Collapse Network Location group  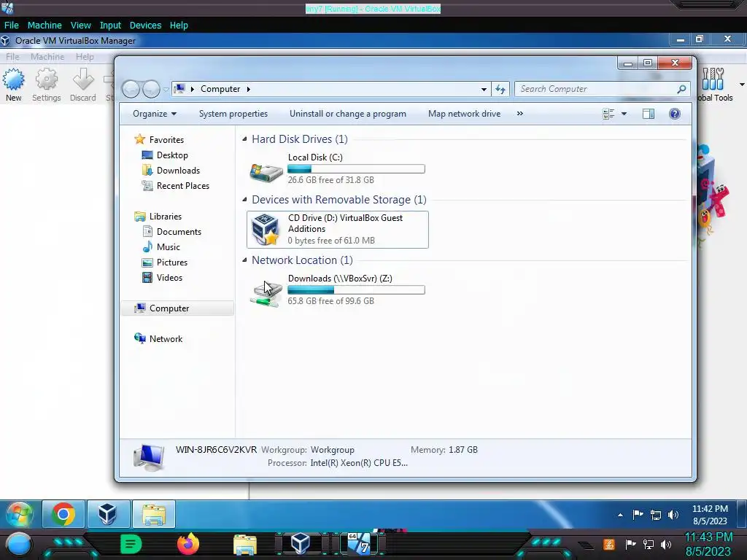coord(244,260)
